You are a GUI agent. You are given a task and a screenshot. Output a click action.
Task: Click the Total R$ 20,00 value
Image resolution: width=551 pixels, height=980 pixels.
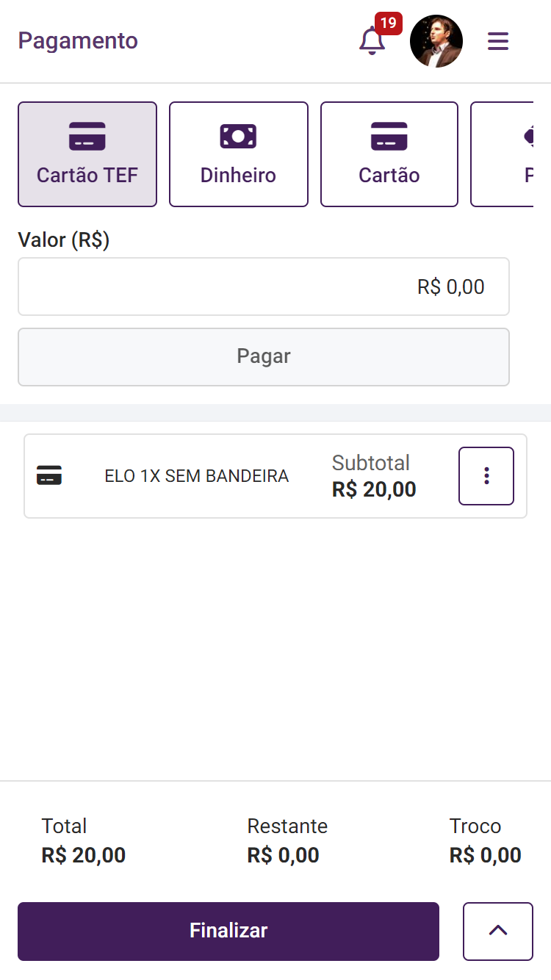click(84, 855)
